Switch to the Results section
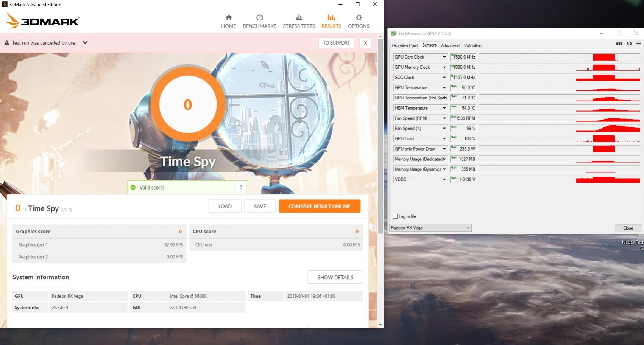The image size is (644, 345). (331, 22)
